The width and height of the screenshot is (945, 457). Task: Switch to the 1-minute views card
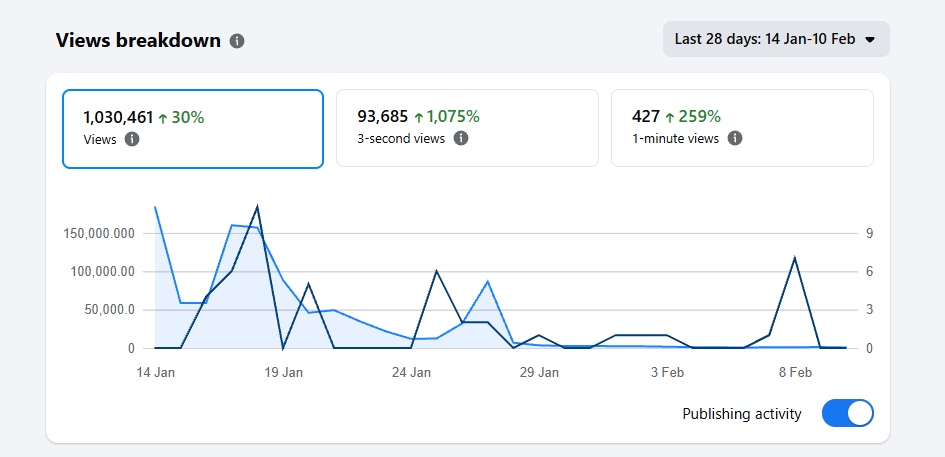click(742, 128)
